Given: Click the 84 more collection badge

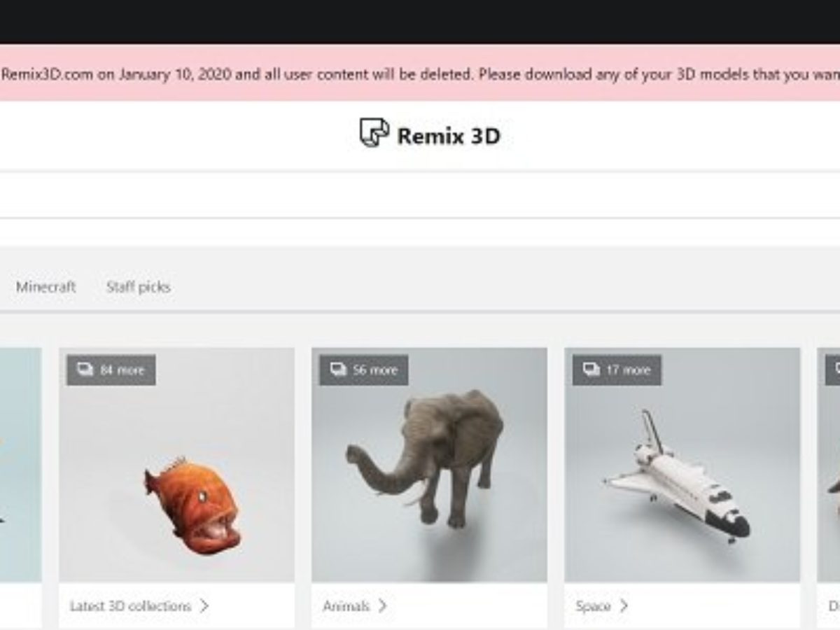Looking at the screenshot, I should pyautogui.click(x=111, y=370).
